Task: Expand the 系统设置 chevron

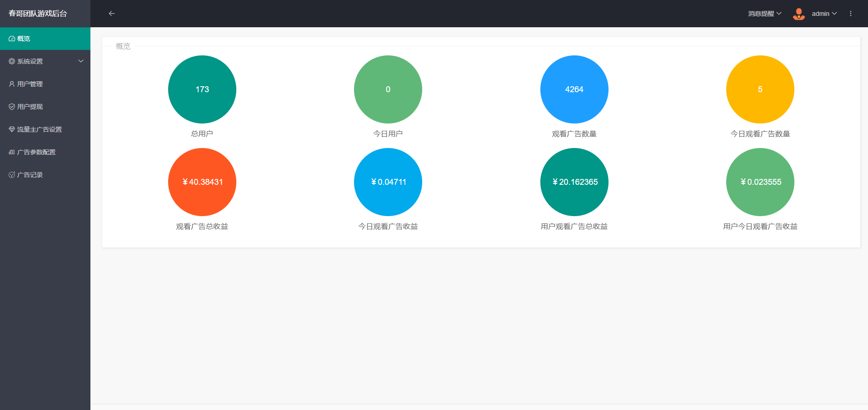Action: (x=81, y=61)
